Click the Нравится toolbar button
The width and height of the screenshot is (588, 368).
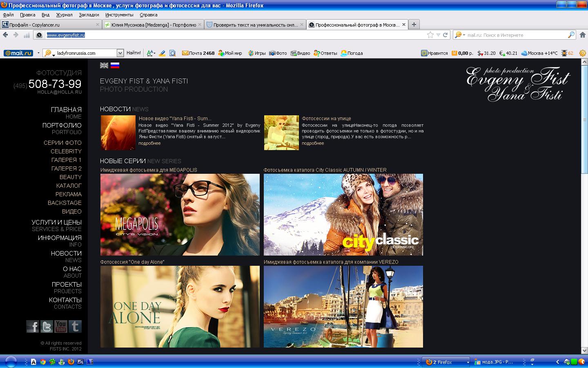(x=434, y=53)
